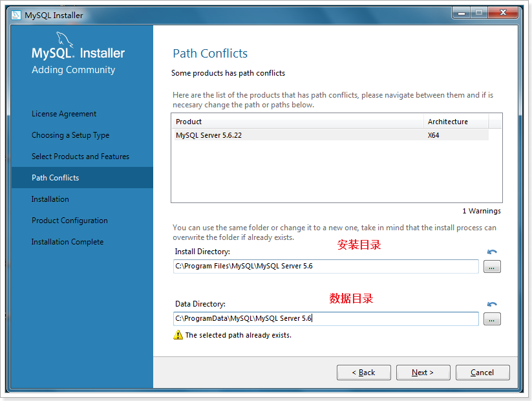Image resolution: width=532 pixels, height=401 pixels.
Task: Click the Data Directory label
Action: point(200,304)
